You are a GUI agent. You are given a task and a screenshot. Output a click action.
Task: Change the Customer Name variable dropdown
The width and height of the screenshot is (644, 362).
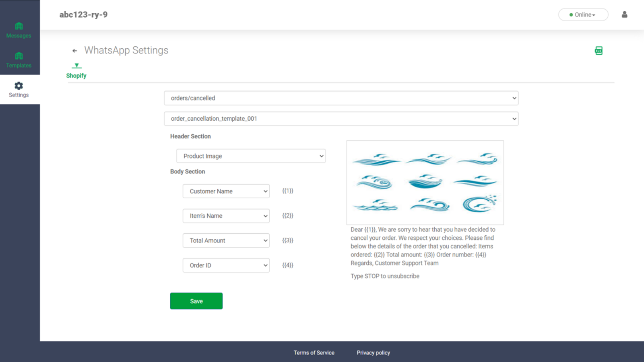pos(226,191)
